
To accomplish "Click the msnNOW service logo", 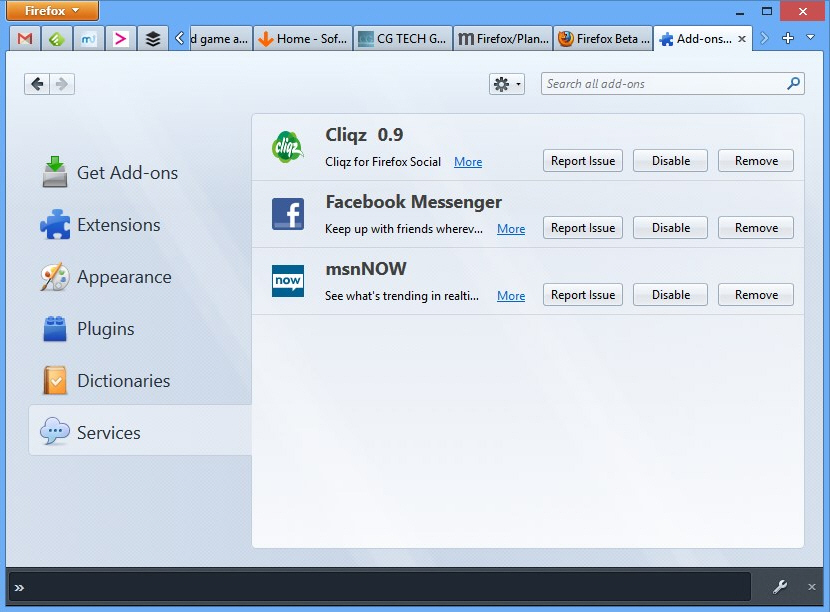I will pyautogui.click(x=287, y=281).
